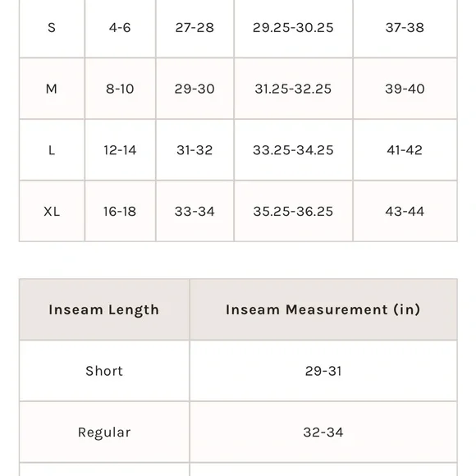The height and width of the screenshot is (476, 476).
Task: Select the L size cell
Action: [52, 150]
